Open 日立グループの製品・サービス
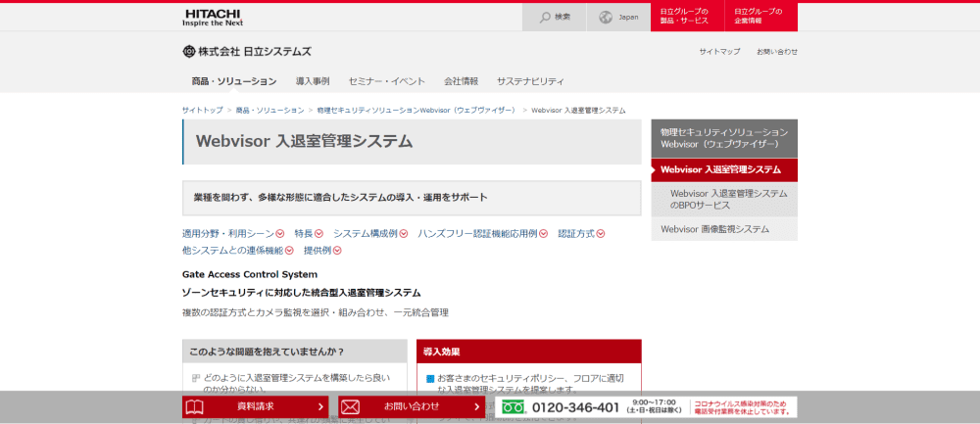Image resolution: width=980 pixels, height=424 pixels. (x=687, y=18)
